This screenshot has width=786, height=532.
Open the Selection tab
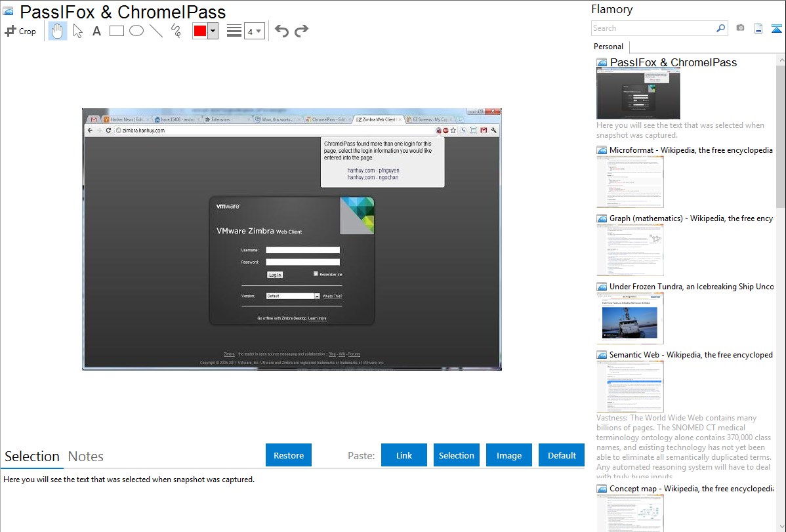click(32, 457)
